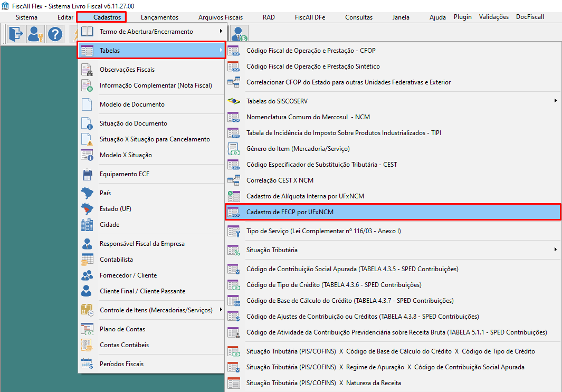
Task: Click the Tipo de Serviço wrench icon
Action: [234, 231]
